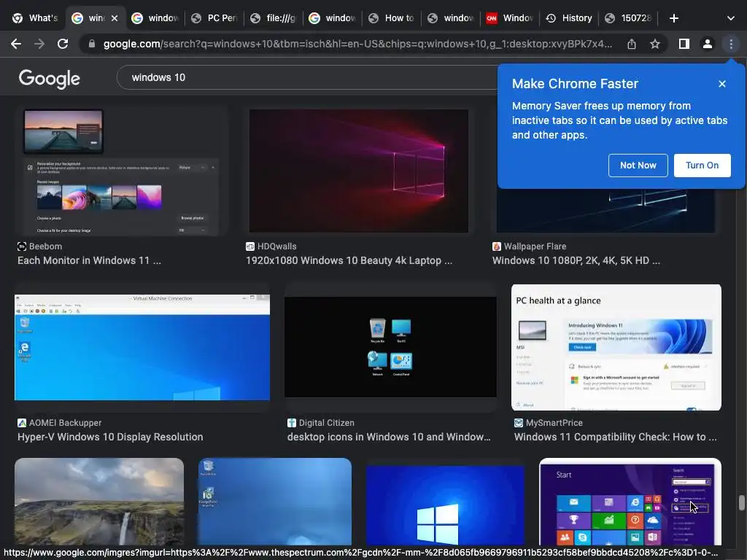Switch to the What's New tab
The image size is (747, 560).
click(35, 18)
